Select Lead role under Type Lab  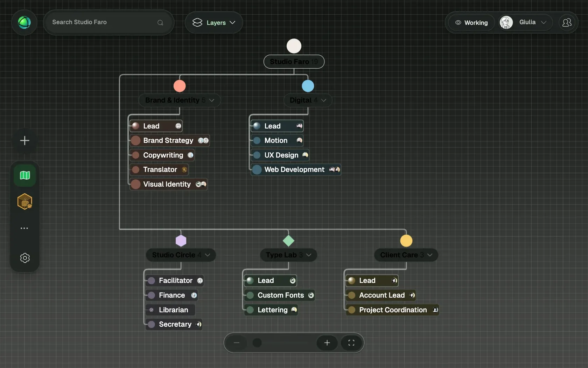coord(271,281)
